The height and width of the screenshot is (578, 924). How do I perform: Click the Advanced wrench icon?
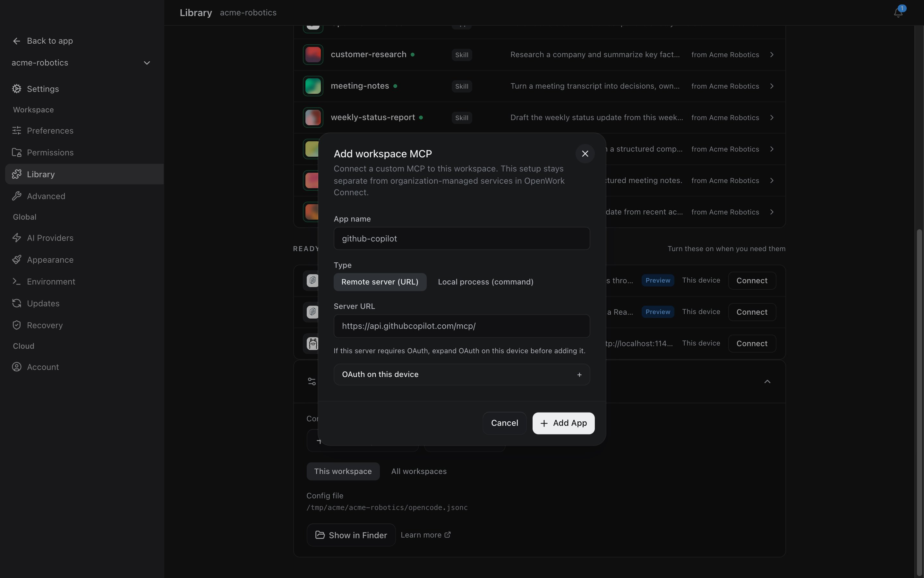click(x=16, y=196)
